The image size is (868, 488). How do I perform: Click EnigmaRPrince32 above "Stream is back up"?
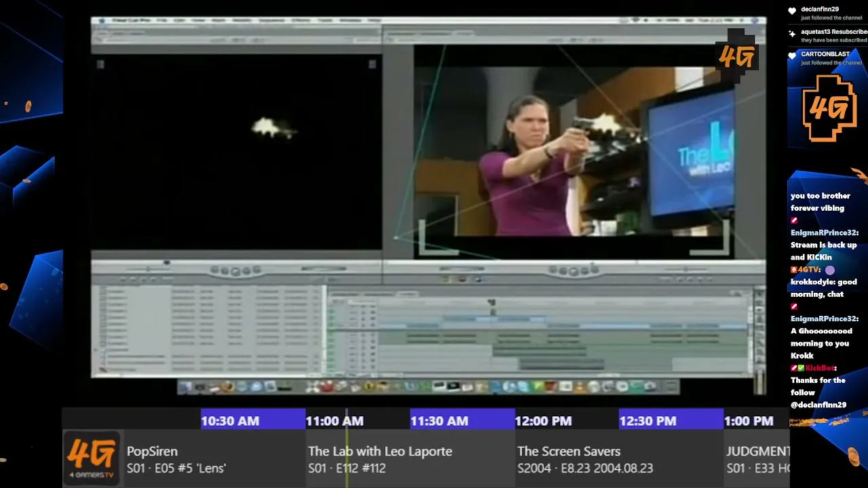[825, 232]
